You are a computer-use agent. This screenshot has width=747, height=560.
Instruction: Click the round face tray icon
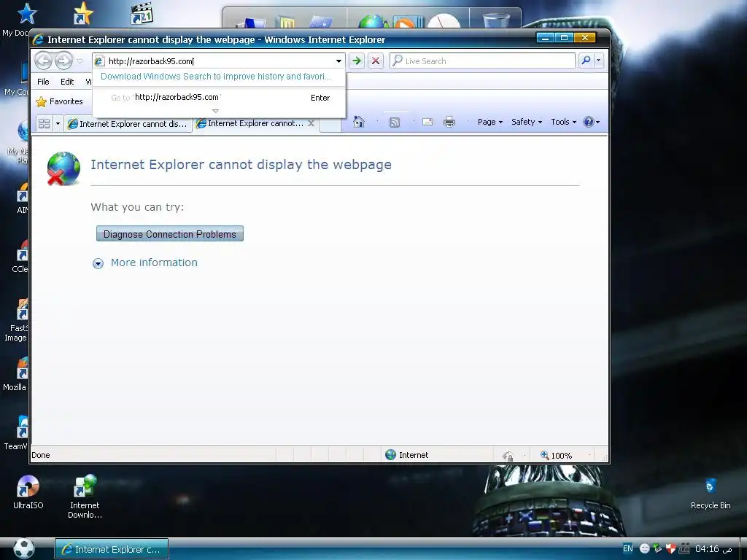pos(644,548)
